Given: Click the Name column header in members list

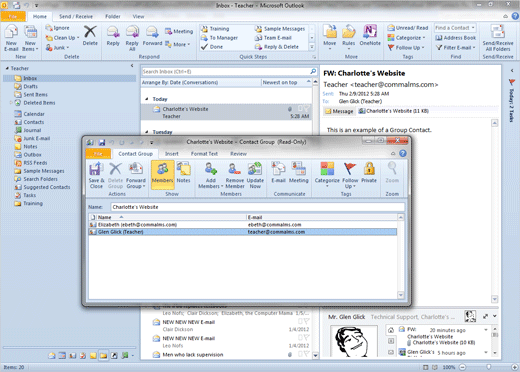Looking at the screenshot, I should pos(171,217).
